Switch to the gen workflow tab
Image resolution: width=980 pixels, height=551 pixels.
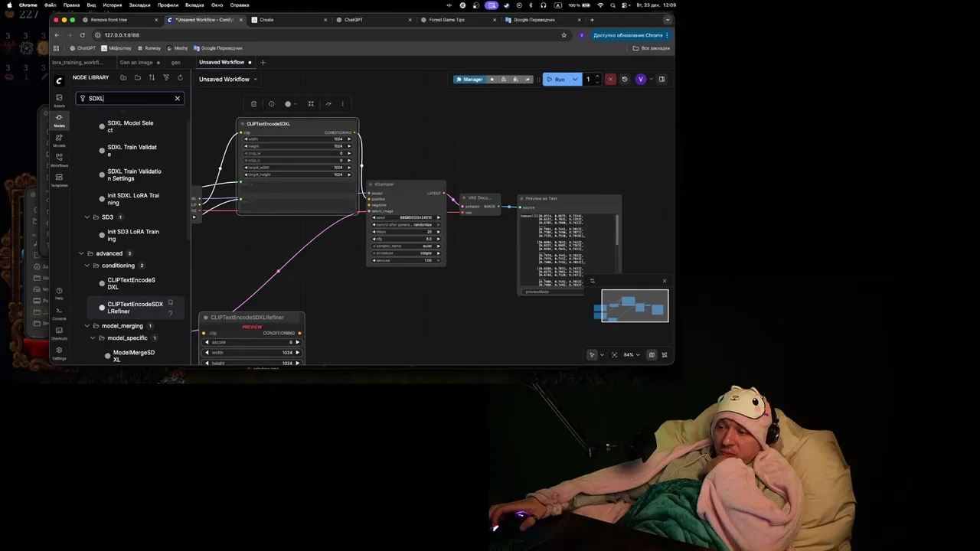click(x=176, y=62)
